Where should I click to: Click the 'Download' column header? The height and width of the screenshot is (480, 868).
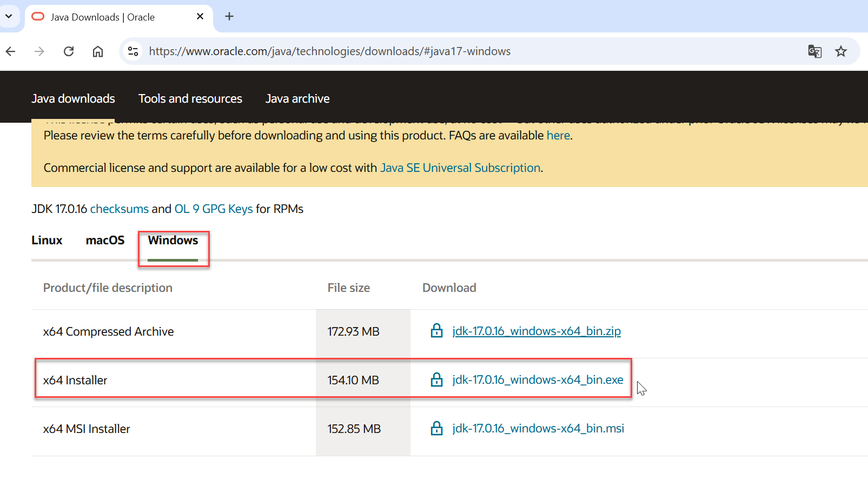point(449,288)
